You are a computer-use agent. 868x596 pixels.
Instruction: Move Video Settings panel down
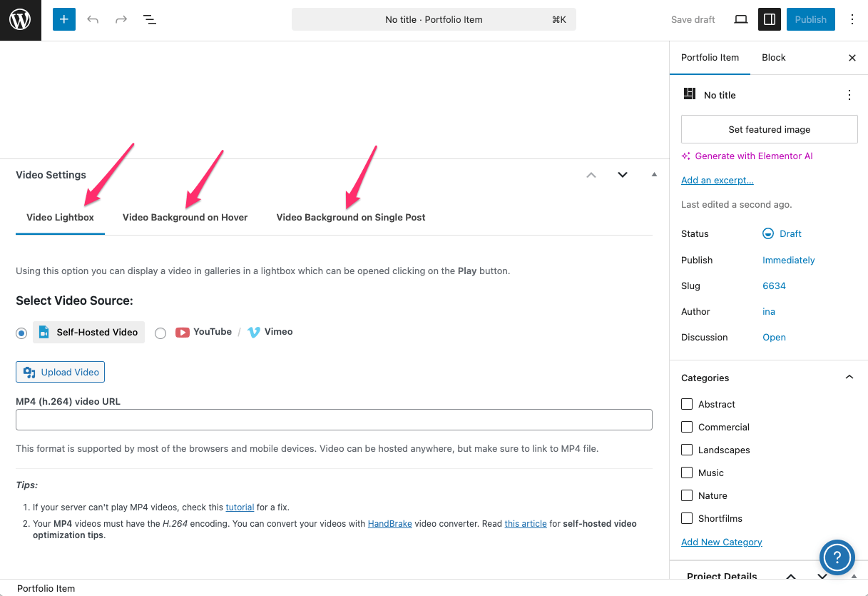[x=623, y=175]
